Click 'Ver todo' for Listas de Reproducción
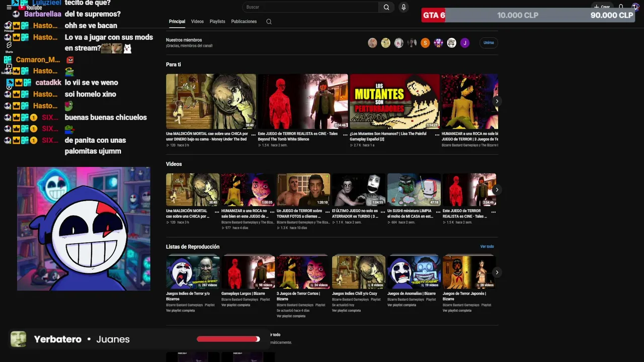Screen dimensions: 644x362 tap(487, 246)
